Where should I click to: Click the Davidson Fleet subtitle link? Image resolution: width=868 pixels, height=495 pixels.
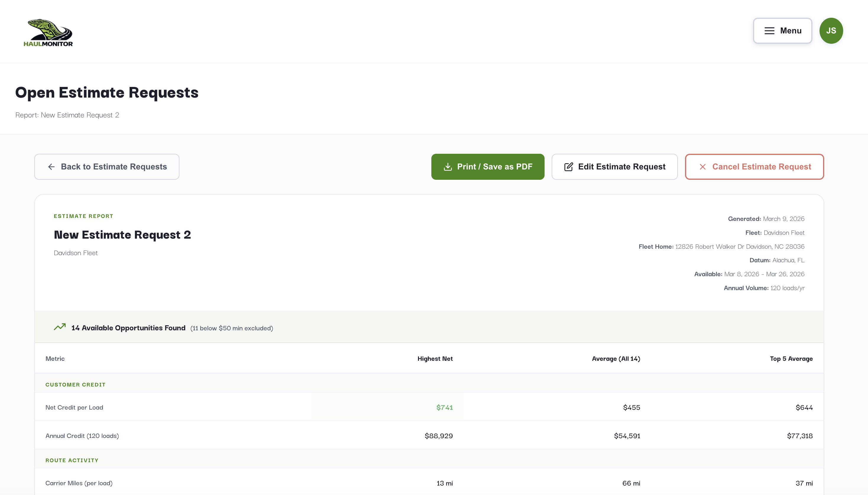tap(75, 253)
